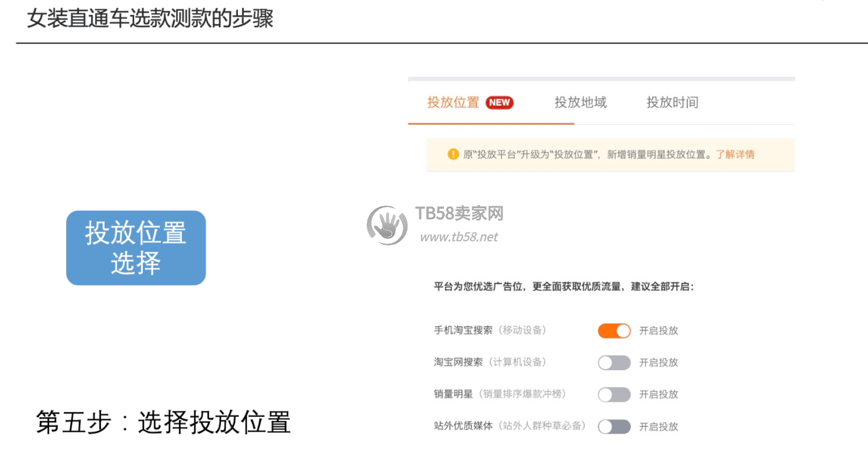
Task: Enable the 淘宝网搜索 placement switch
Action: point(614,362)
